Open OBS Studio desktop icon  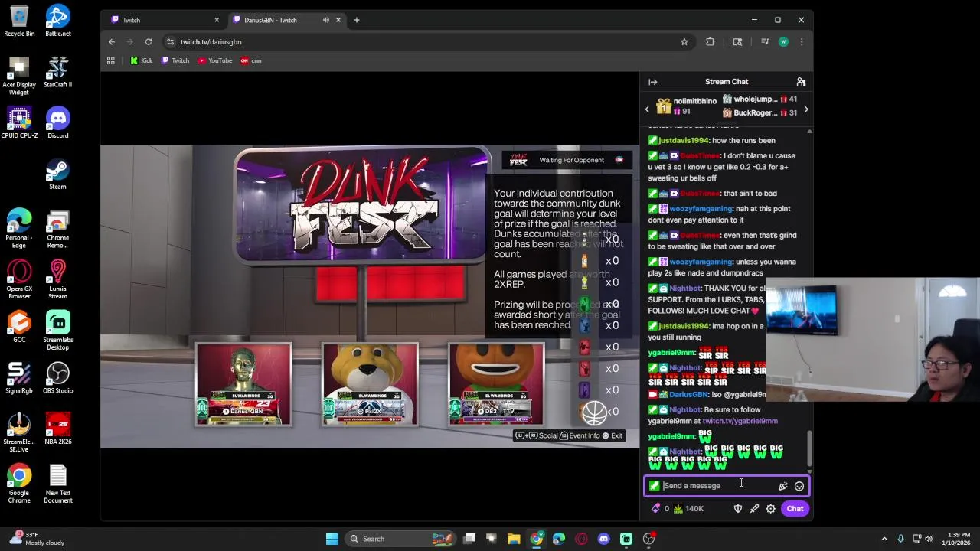point(57,378)
